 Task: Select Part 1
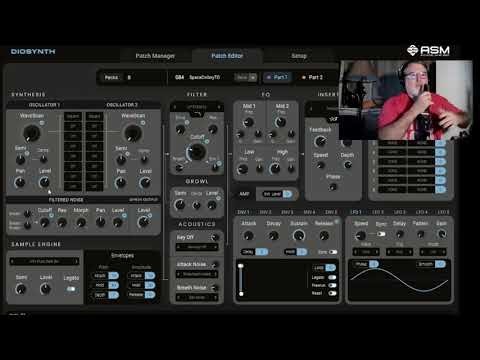tap(277, 77)
